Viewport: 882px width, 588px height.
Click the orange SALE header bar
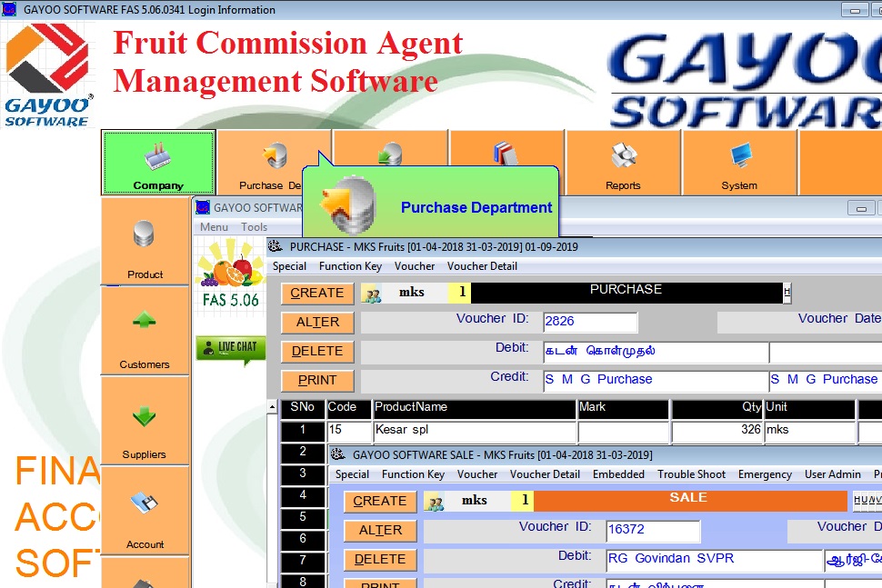[689, 500]
